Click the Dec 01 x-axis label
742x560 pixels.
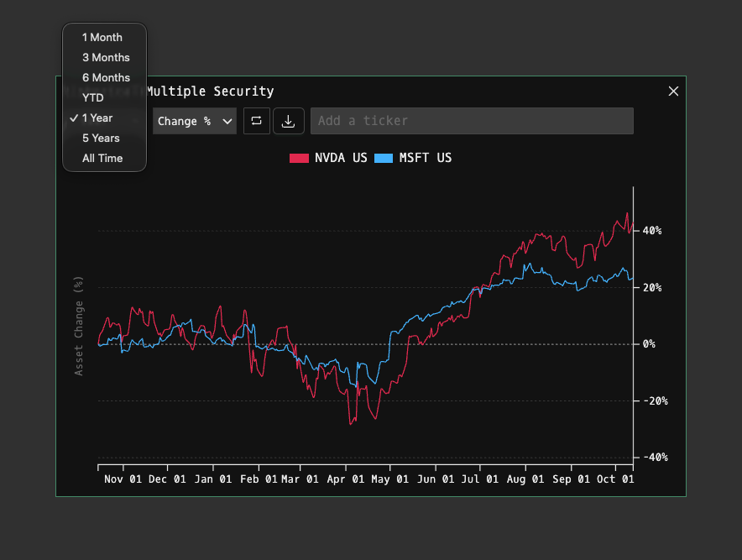pos(167,479)
